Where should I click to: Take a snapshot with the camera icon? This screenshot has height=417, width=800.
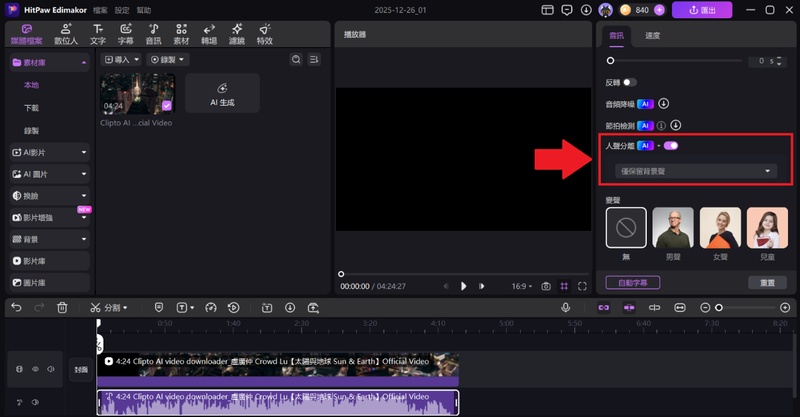[546, 286]
